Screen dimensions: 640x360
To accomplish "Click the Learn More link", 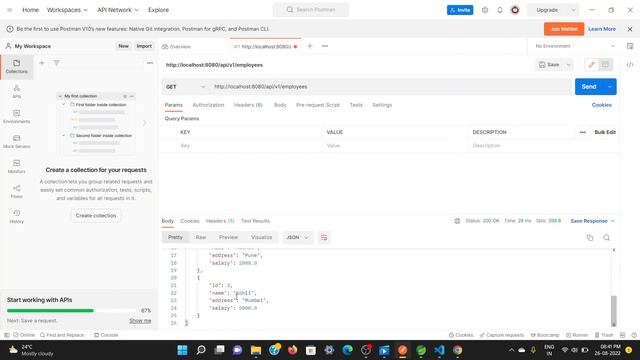I will point(602,29).
